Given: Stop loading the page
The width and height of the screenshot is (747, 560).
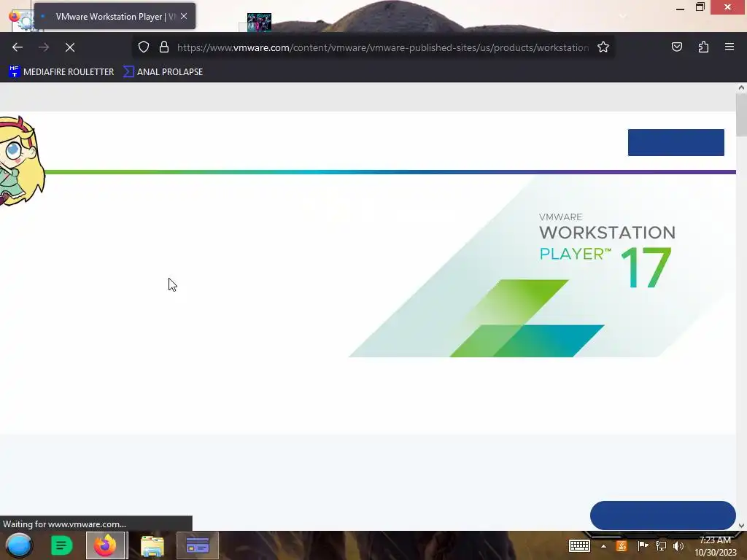Looking at the screenshot, I should tap(70, 47).
